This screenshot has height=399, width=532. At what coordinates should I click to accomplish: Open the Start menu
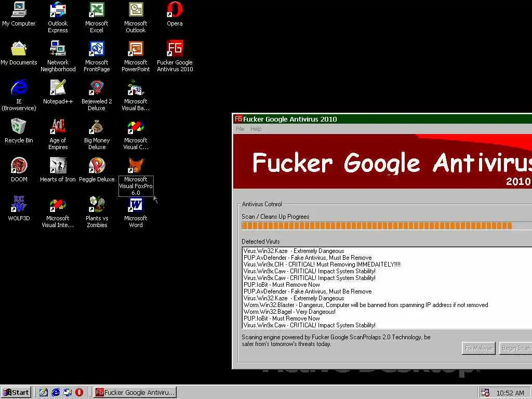[x=16, y=393]
